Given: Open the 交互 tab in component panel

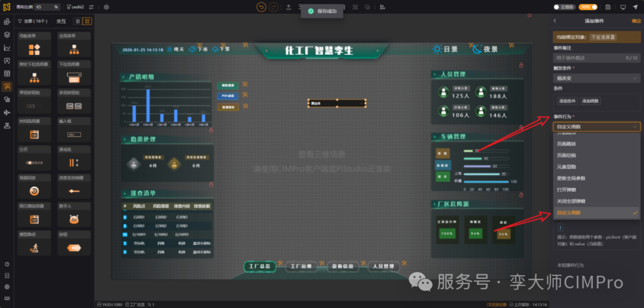Looking at the screenshot, I should pos(61,21).
